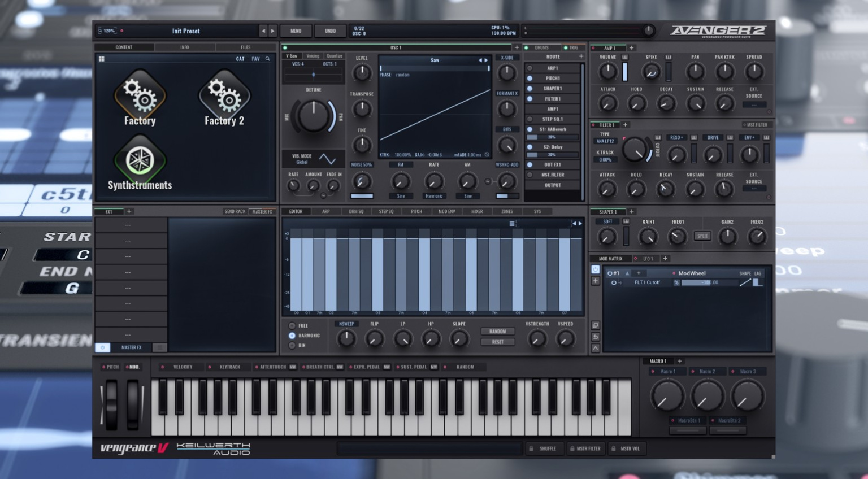Open the filter TYPE ANA LP12 selector
The height and width of the screenshot is (479, 868).
pos(605,141)
